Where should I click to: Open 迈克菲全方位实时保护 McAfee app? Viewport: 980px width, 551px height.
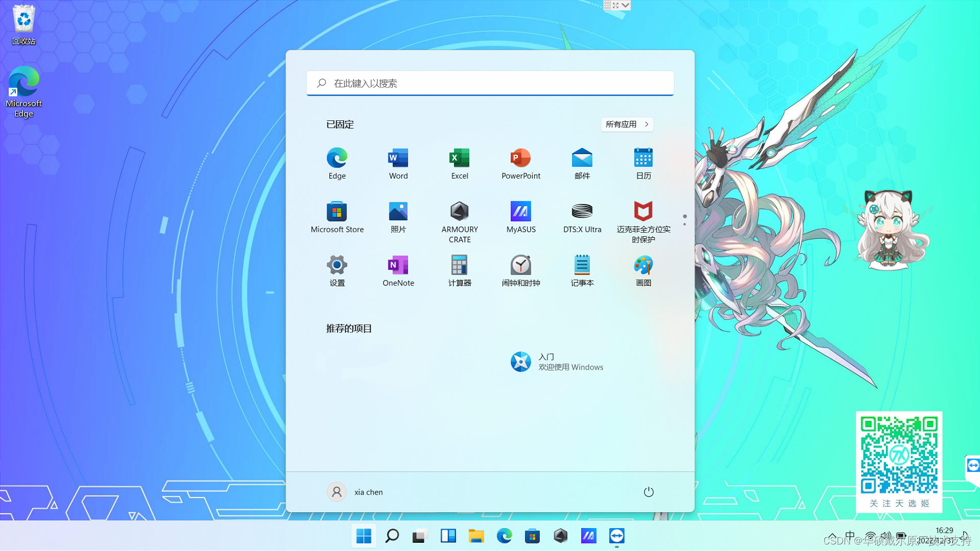tap(643, 222)
